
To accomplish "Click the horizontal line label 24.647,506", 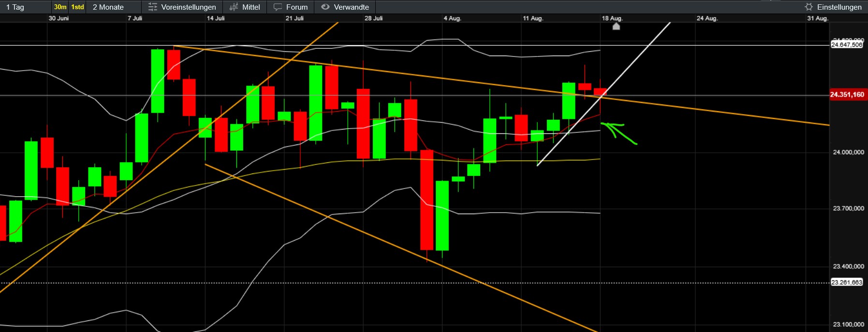I will tap(847, 44).
